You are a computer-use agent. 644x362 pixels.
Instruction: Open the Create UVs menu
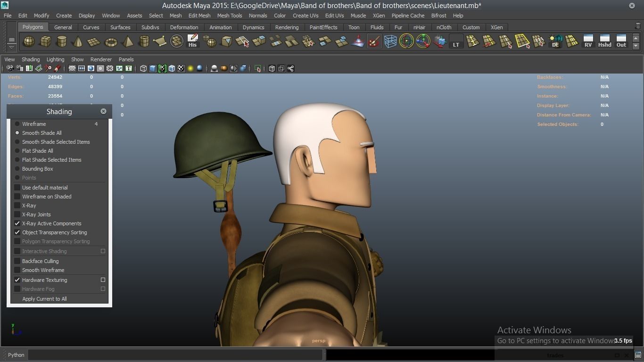(305, 16)
